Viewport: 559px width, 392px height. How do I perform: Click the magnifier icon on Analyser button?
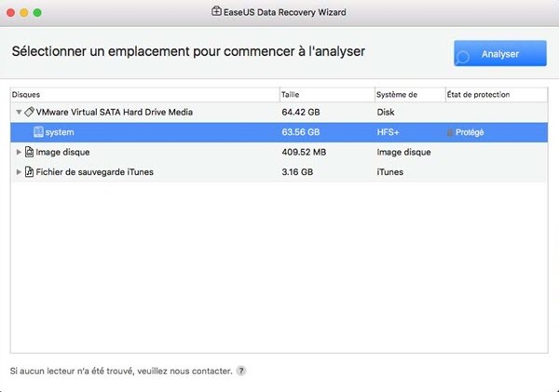coord(462,57)
